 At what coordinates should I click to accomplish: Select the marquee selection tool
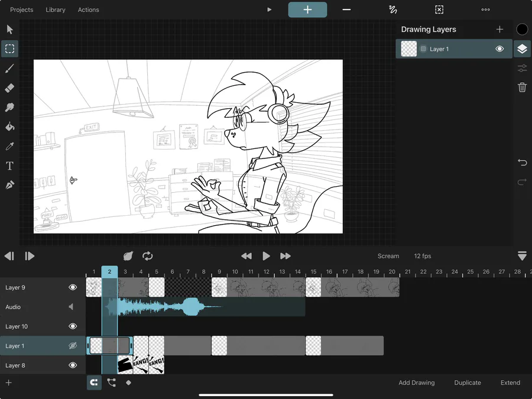(x=9, y=48)
